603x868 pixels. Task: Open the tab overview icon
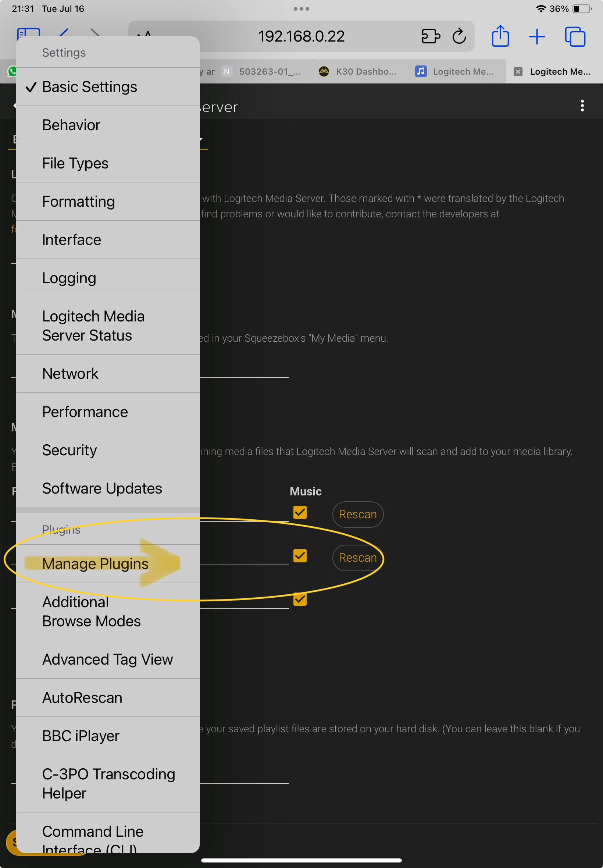(x=575, y=37)
